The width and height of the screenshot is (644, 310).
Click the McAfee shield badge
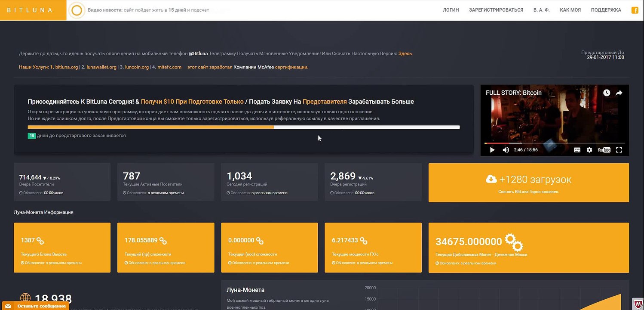(x=638, y=303)
